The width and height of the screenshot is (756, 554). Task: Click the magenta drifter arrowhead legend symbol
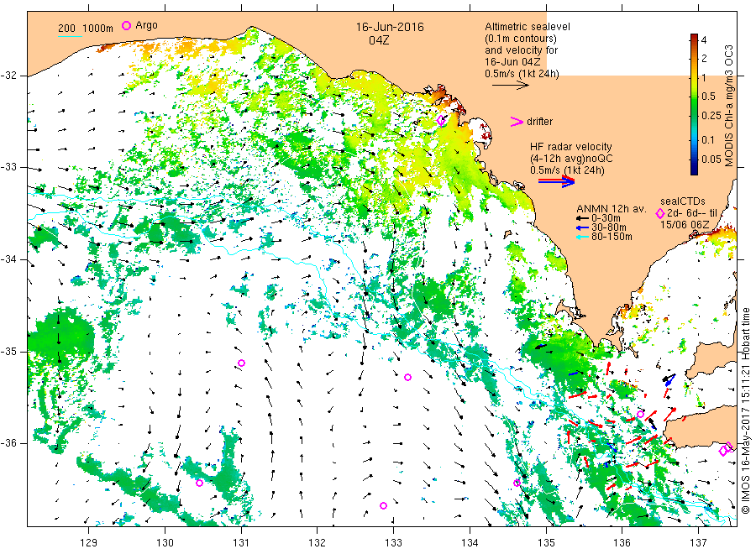(x=517, y=122)
